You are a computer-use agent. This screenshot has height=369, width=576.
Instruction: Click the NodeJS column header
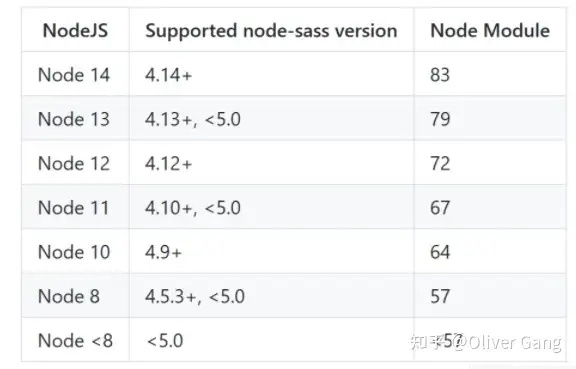pyautogui.click(x=75, y=30)
